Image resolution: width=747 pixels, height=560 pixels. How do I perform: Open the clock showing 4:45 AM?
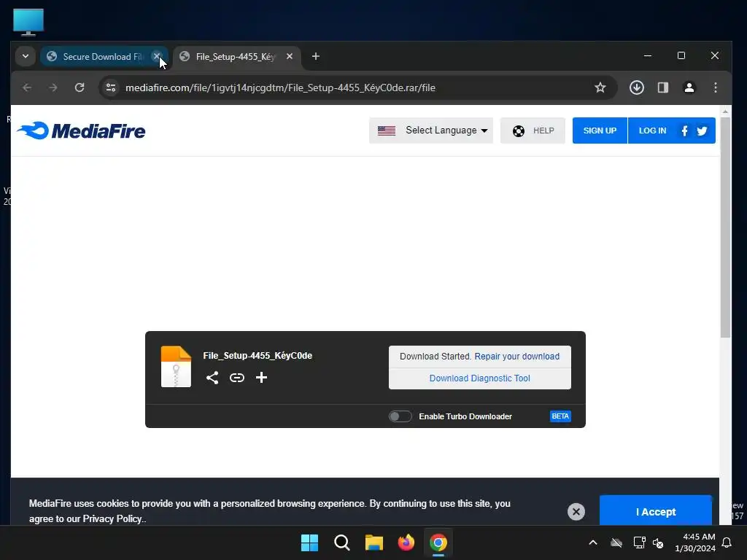click(695, 542)
